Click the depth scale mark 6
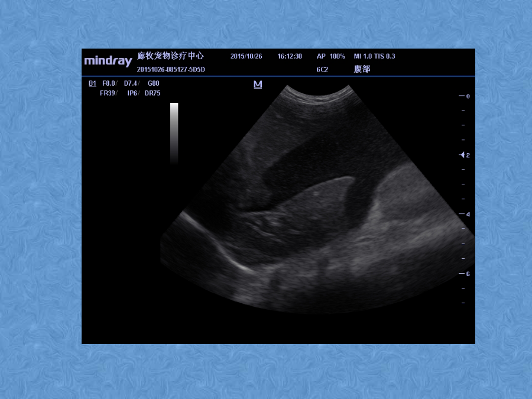This screenshot has width=532, height=399. tap(468, 274)
